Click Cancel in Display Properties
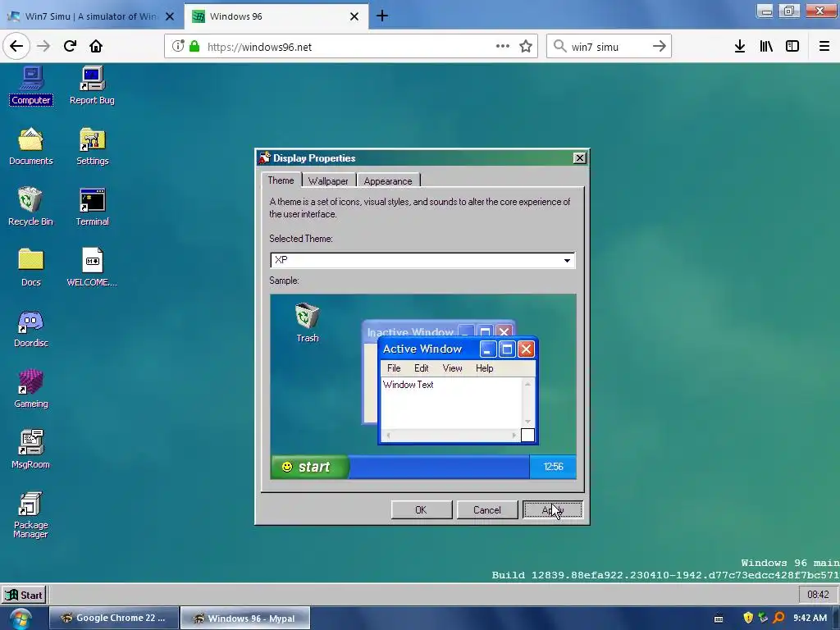 (x=487, y=510)
